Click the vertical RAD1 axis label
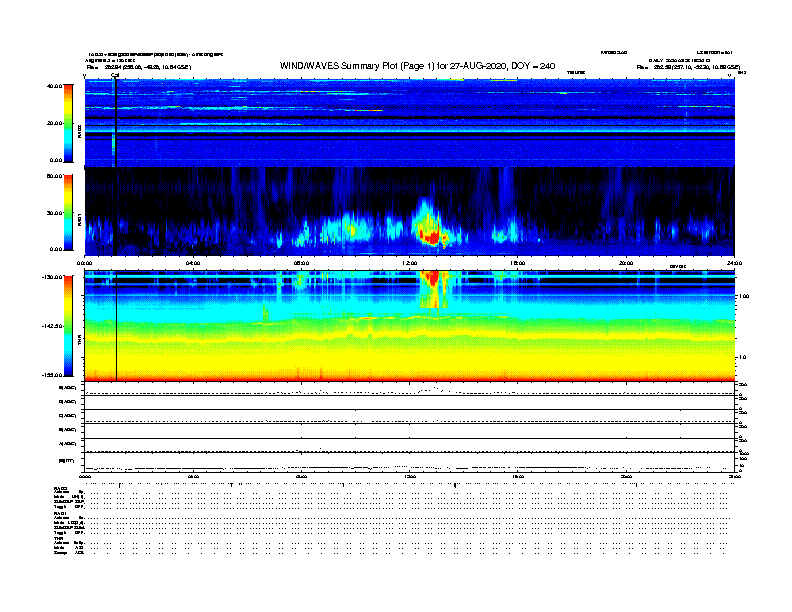The width and height of the screenshot is (792, 612). coord(79,219)
